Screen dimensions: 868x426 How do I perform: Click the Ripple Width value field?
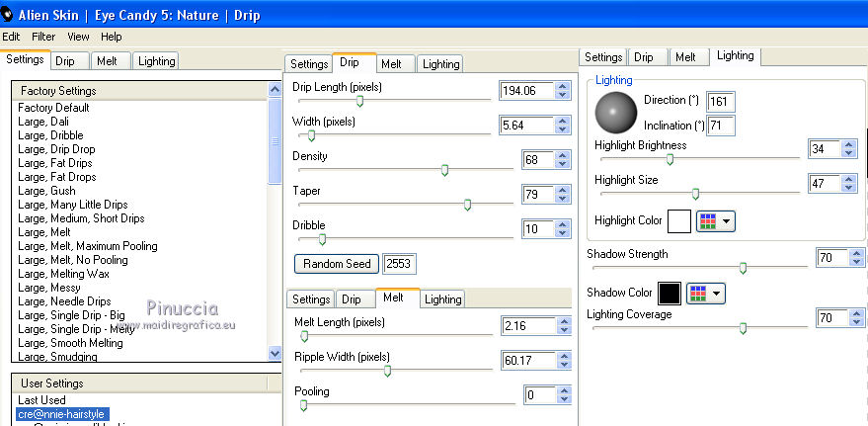[528, 361]
